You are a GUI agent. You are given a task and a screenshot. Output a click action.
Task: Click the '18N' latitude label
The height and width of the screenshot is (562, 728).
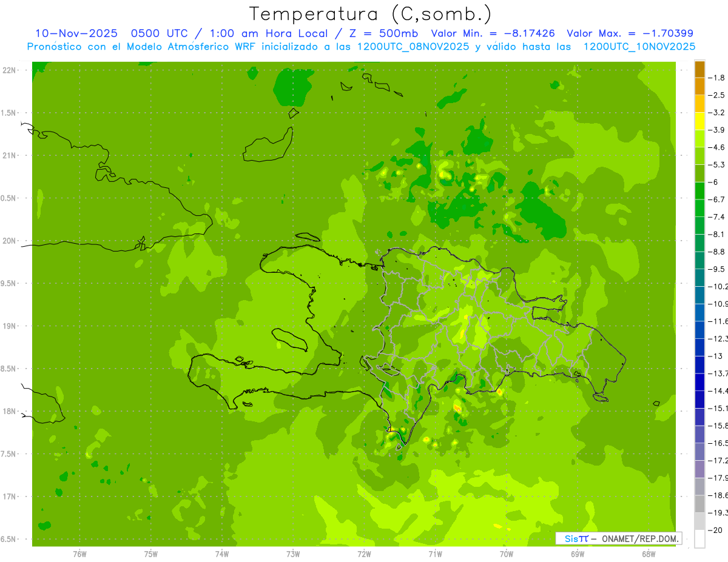pyautogui.click(x=9, y=412)
